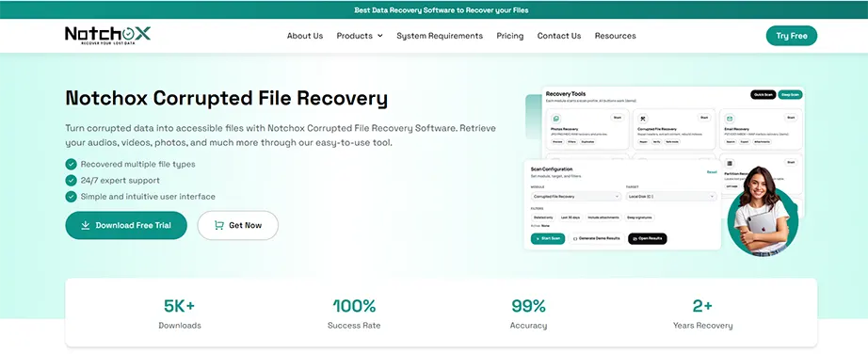868x354 pixels.
Task: Start the Partition Recovery module
Action: (x=791, y=162)
